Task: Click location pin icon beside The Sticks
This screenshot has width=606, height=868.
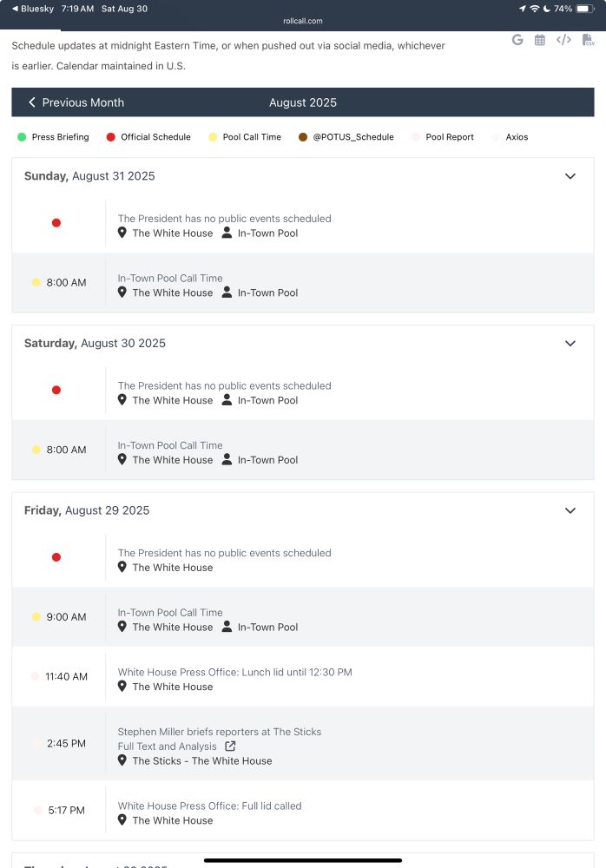Action: [x=122, y=760]
